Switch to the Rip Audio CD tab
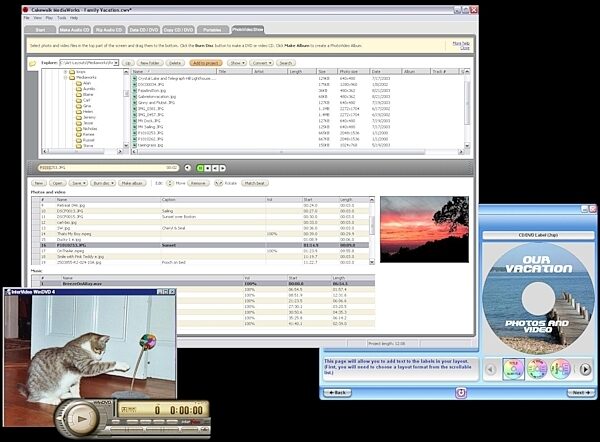600x442 pixels. (x=109, y=30)
